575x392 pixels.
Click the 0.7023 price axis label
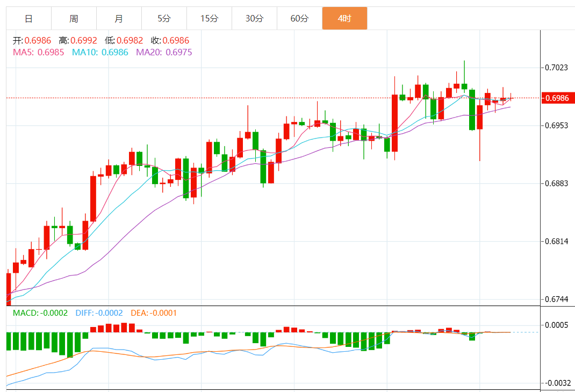[x=556, y=68]
